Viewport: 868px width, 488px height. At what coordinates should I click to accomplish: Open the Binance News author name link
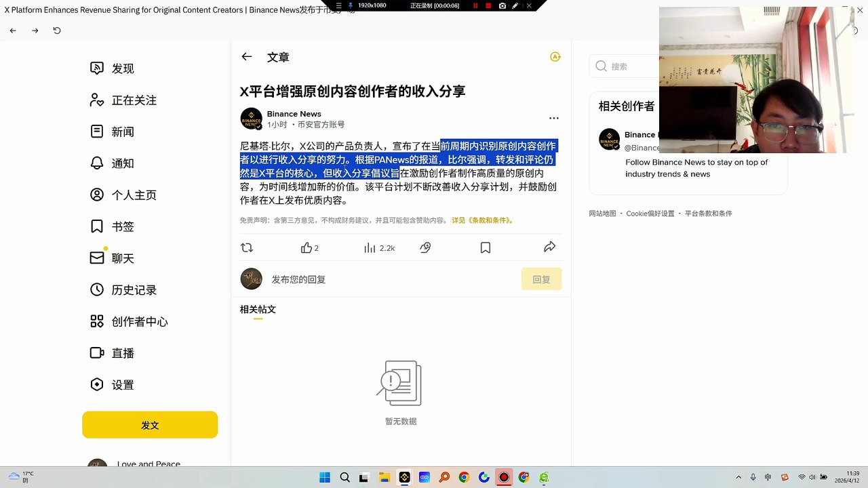click(x=294, y=114)
